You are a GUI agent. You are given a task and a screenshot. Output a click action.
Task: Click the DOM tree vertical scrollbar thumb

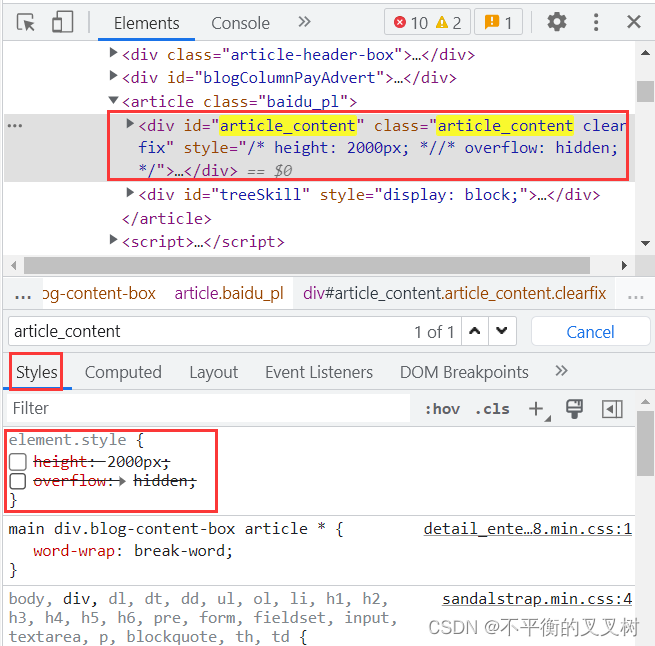pos(645,92)
